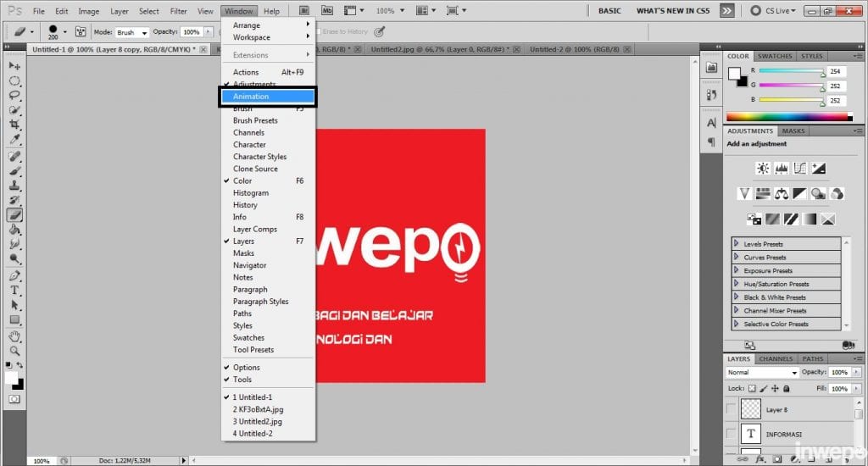This screenshot has height=466, width=868.
Task: Toggle Options in Window menu
Action: [269, 368]
